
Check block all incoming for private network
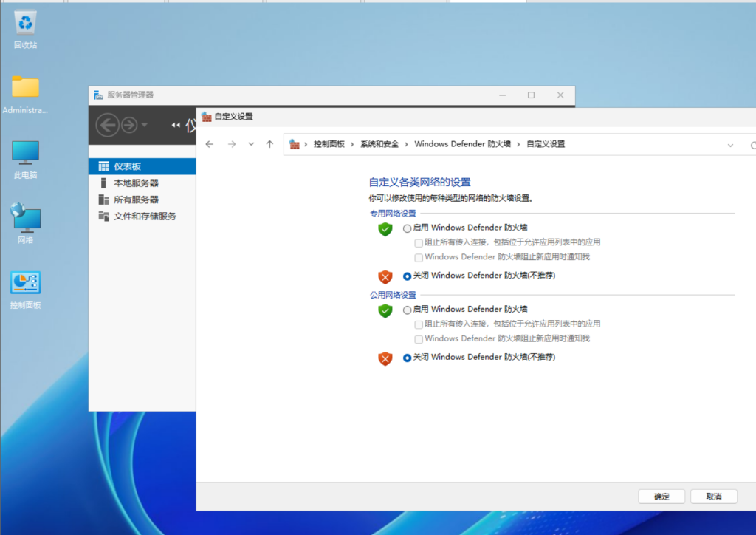point(419,242)
